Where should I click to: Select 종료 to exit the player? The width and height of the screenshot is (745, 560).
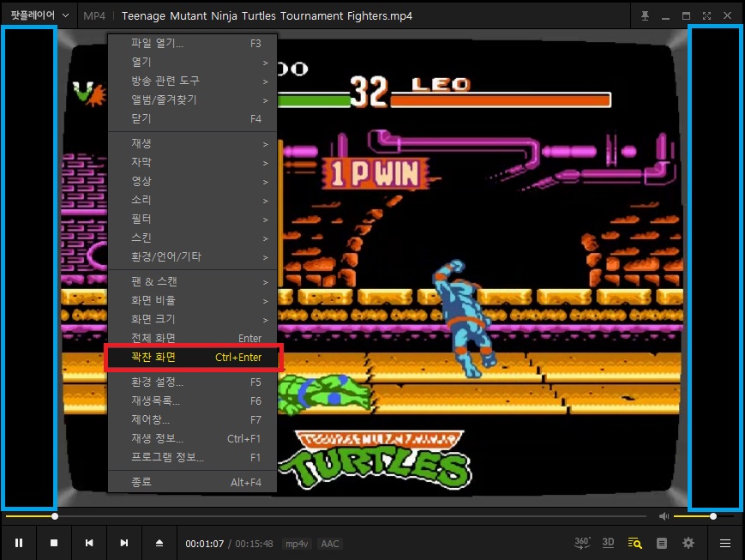[x=192, y=483]
